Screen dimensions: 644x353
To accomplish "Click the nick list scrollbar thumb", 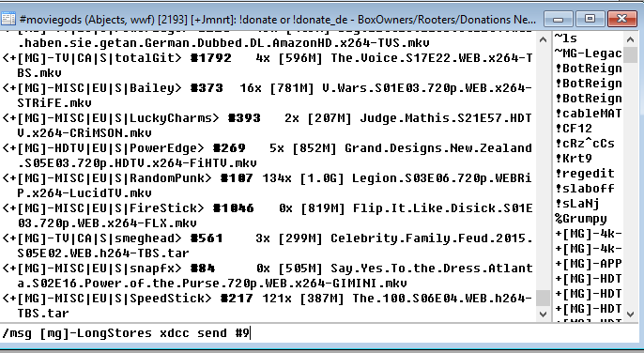I will point(631,55).
